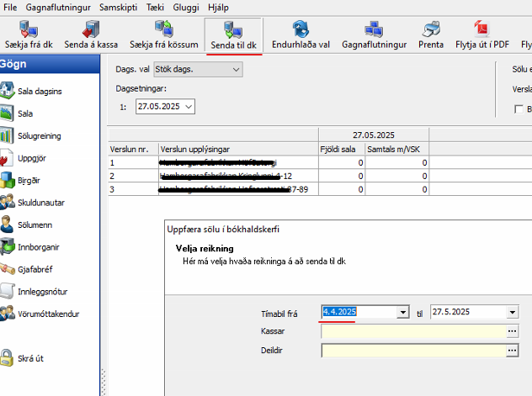Open the Tímabil frá date picker arrow

pyautogui.click(x=402, y=313)
